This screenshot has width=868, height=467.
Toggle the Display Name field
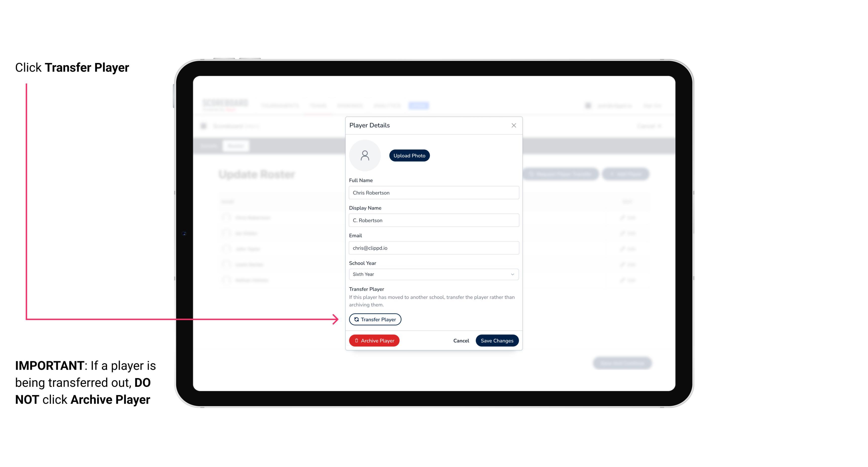tap(433, 220)
